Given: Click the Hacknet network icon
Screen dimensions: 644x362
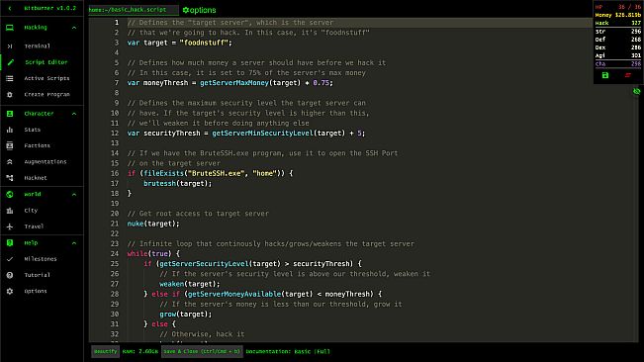Looking at the screenshot, I should (10, 178).
